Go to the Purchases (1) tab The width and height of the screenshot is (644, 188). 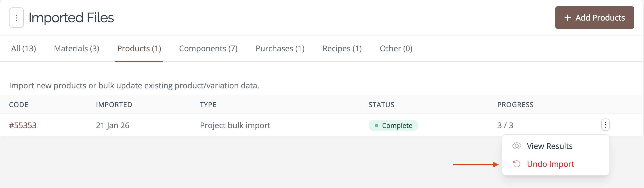(x=280, y=48)
